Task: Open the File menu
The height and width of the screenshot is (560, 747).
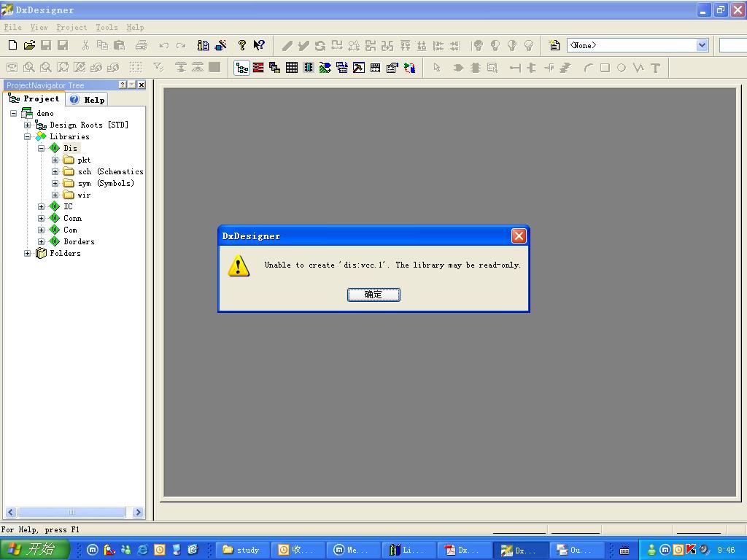Action: [13, 27]
